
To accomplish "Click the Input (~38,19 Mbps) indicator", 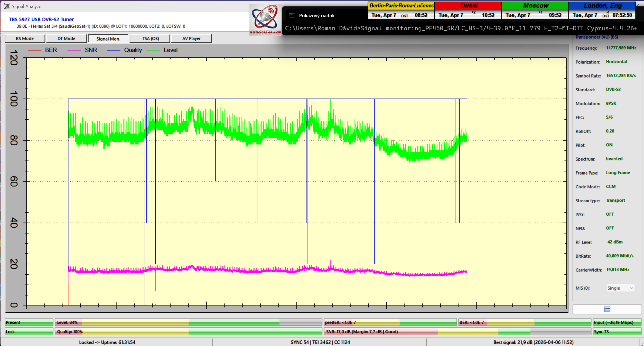I will (617, 322).
